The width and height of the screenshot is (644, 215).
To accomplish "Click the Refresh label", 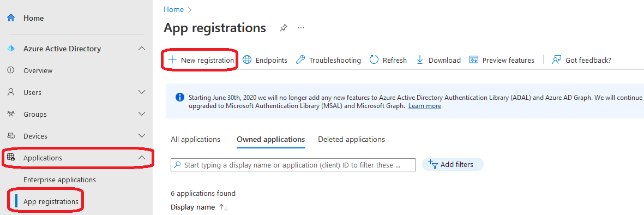I will click(x=395, y=61).
